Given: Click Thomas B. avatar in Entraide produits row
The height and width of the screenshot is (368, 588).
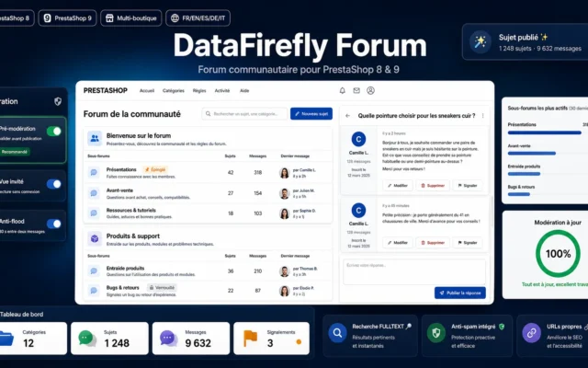Looking at the screenshot, I should pyautogui.click(x=285, y=271).
